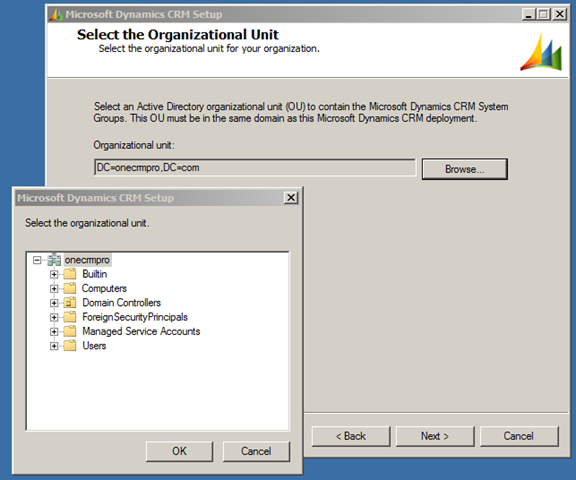Select the onecrmpro tree entry

pos(87,260)
